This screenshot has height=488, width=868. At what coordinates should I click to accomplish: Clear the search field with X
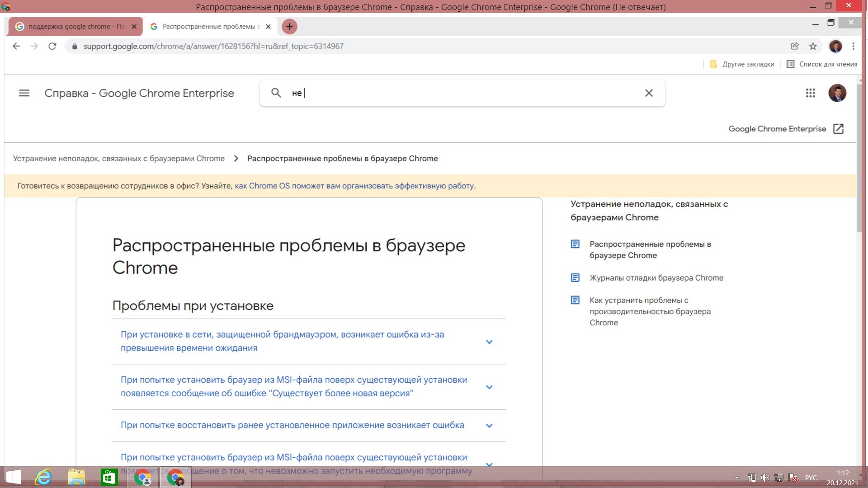pos(649,93)
